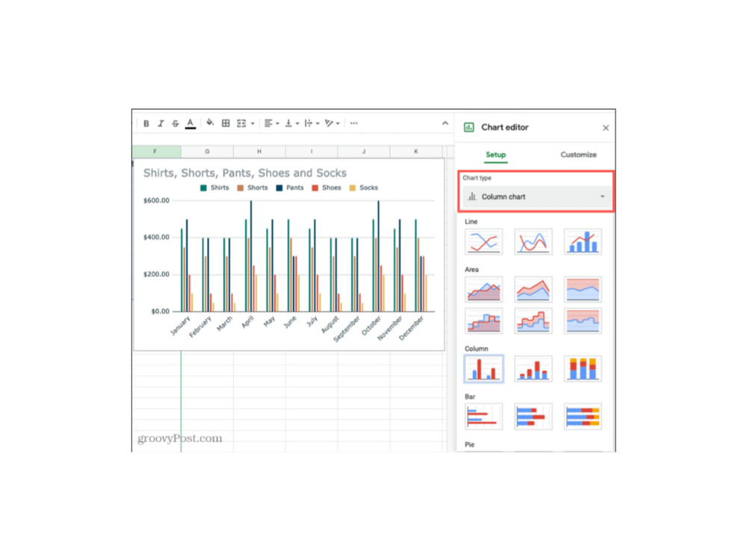Screen dimensions: 747x560
Task: Click the Chart editor panel icon
Action: 471,128
